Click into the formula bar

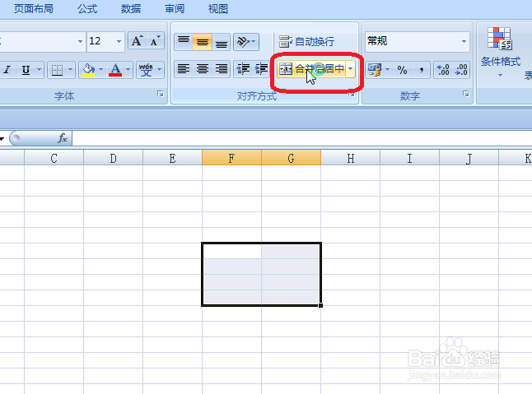(302, 138)
